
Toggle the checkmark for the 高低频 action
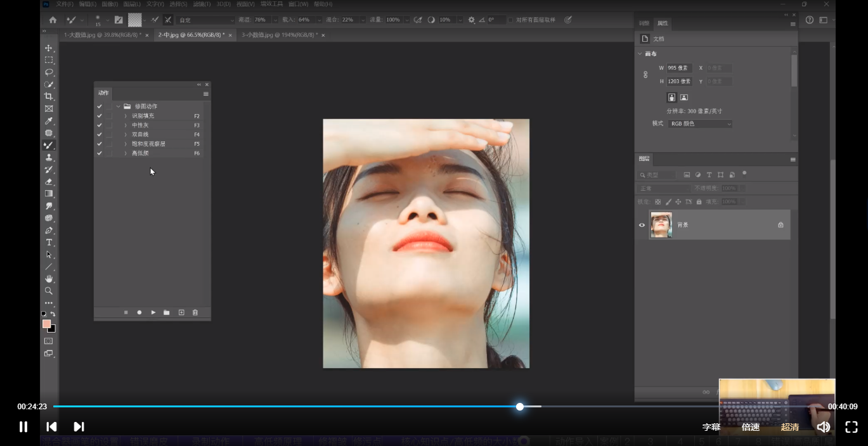tap(99, 153)
